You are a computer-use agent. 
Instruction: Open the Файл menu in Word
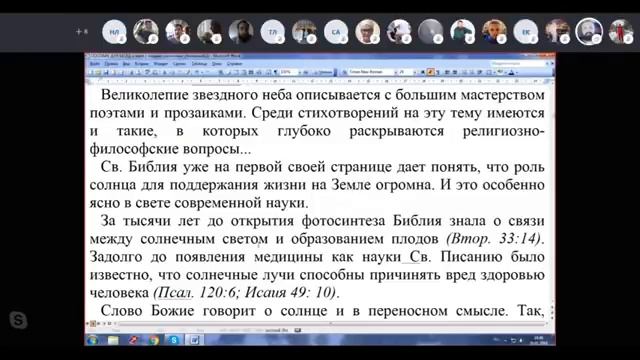[x=95, y=64]
